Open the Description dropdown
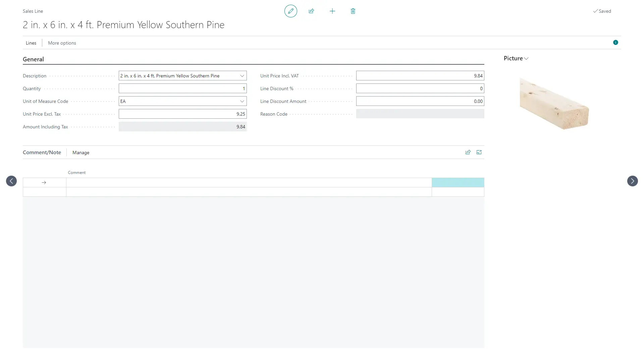 [242, 76]
